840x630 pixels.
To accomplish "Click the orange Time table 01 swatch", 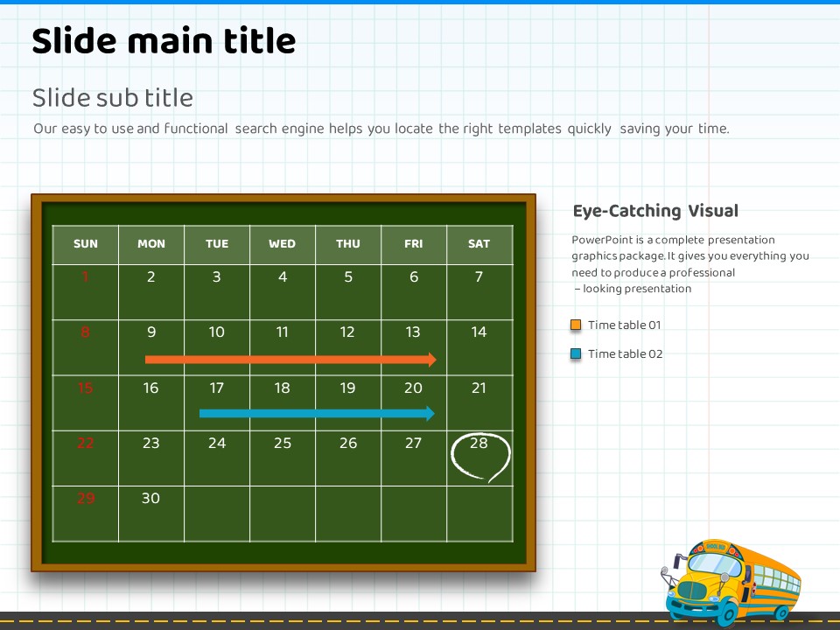I will click(576, 325).
